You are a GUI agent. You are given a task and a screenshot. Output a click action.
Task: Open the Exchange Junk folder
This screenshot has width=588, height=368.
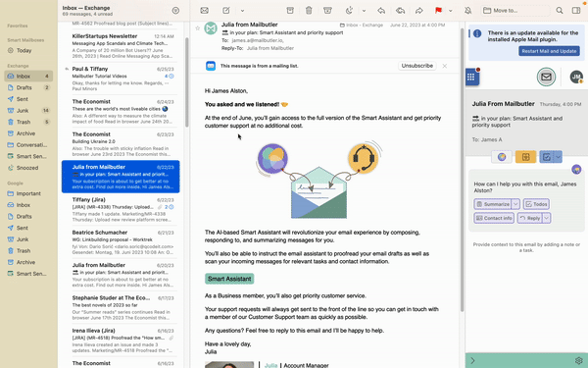tap(28, 110)
